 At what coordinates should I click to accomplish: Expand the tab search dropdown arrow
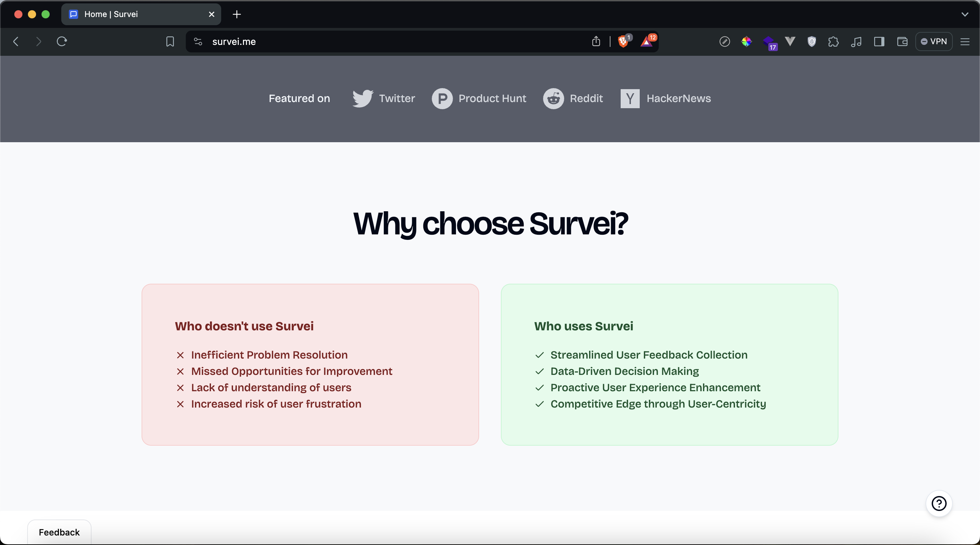(965, 14)
